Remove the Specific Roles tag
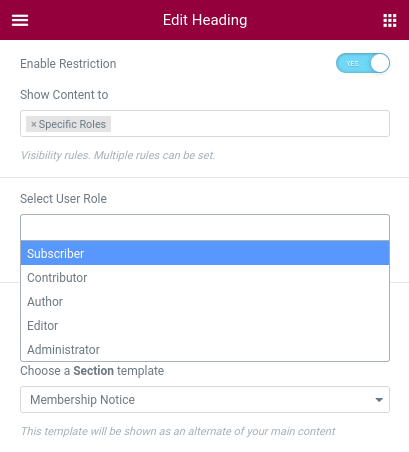Screen dimensions: 409x452 [x=33, y=124]
